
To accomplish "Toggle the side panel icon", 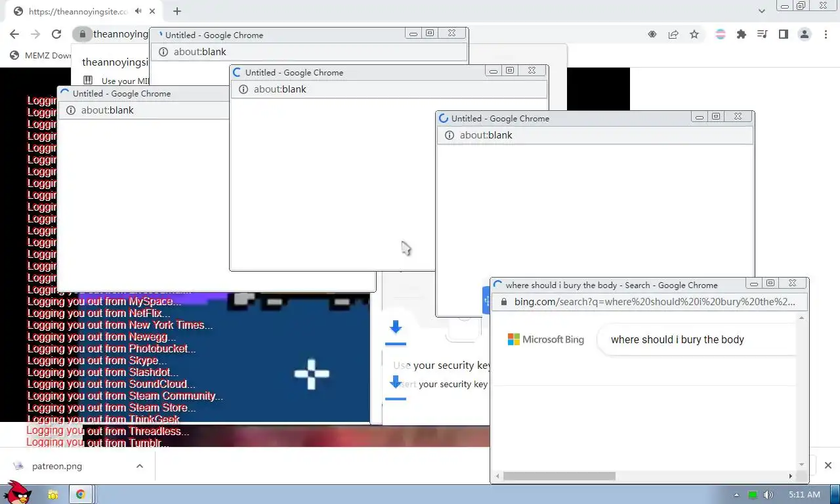I will pos(784,34).
